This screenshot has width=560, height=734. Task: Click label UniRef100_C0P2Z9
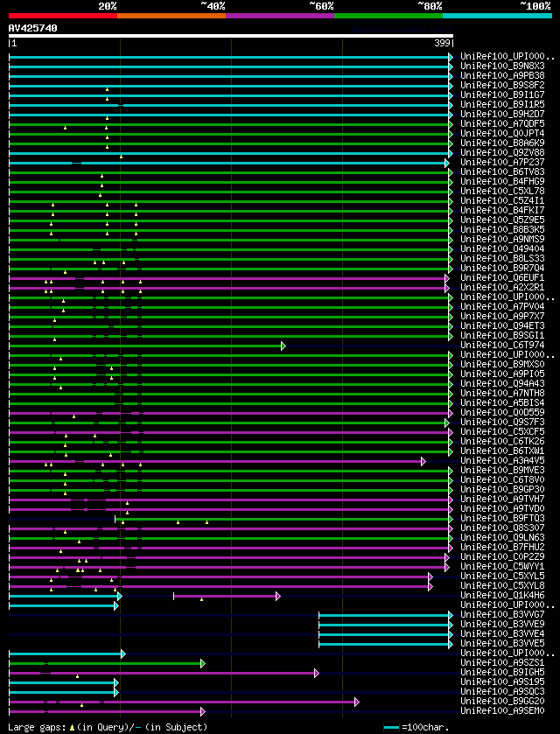coord(502,556)
